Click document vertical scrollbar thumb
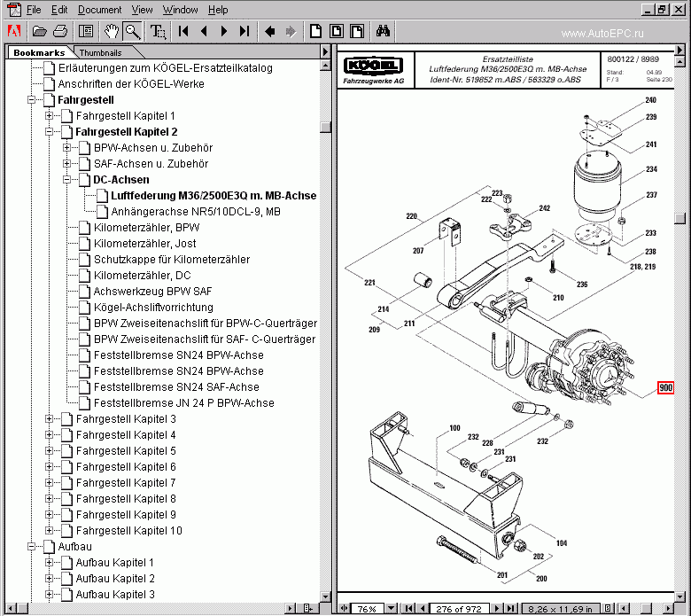691x616 pixels. [x=679, y=218]
